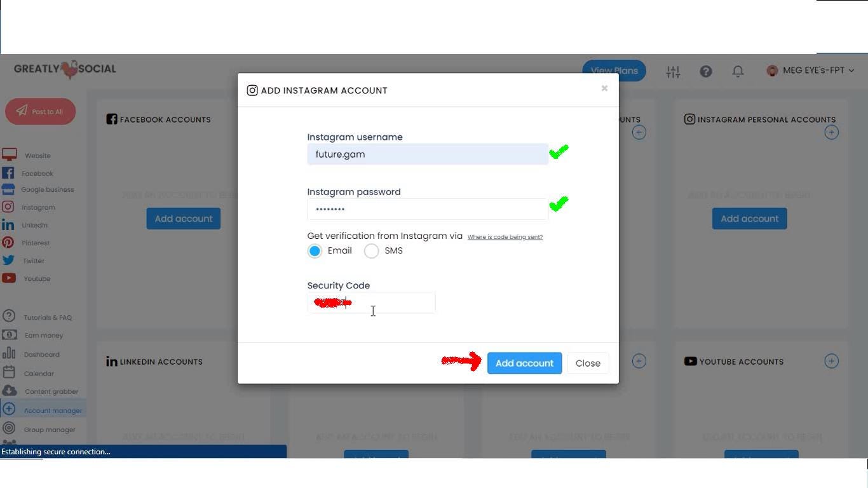Select the Account manager plus icon

click(9, 409)
